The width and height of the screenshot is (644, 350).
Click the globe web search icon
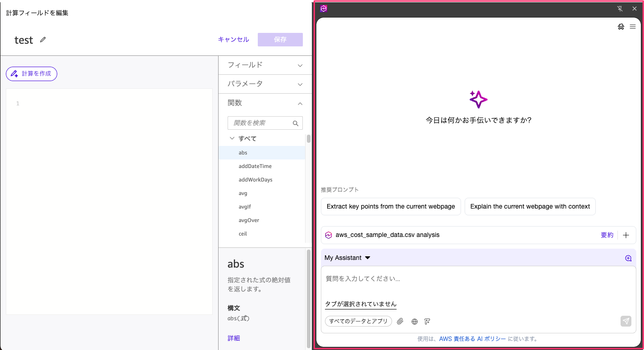pyautogui.click(x=415, y=321)
